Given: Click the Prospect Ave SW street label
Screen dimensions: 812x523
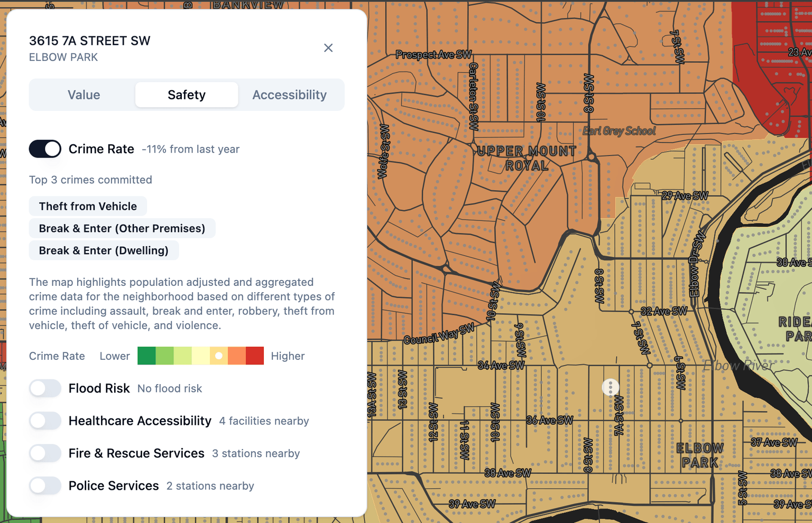Looking at the screenshot, I should pos(433,54).
